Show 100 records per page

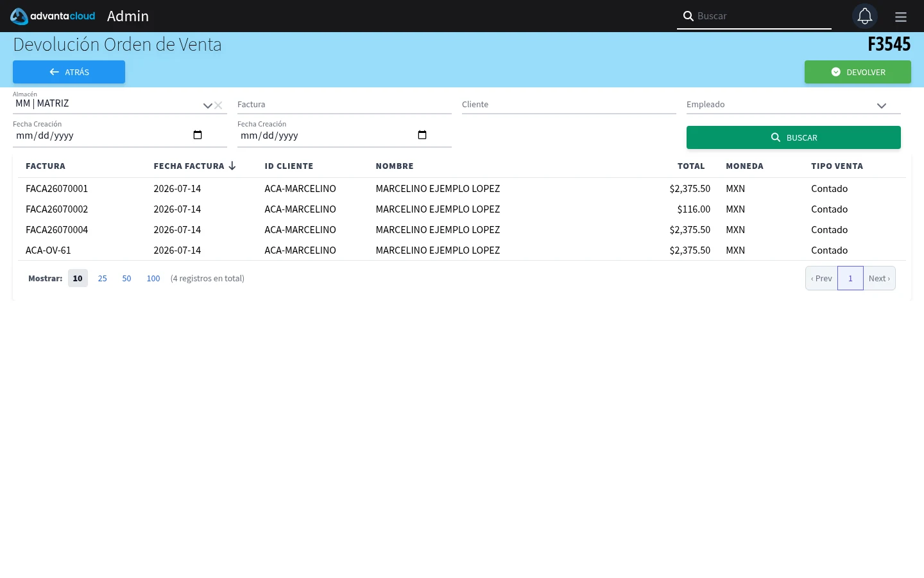click(153, 278)
